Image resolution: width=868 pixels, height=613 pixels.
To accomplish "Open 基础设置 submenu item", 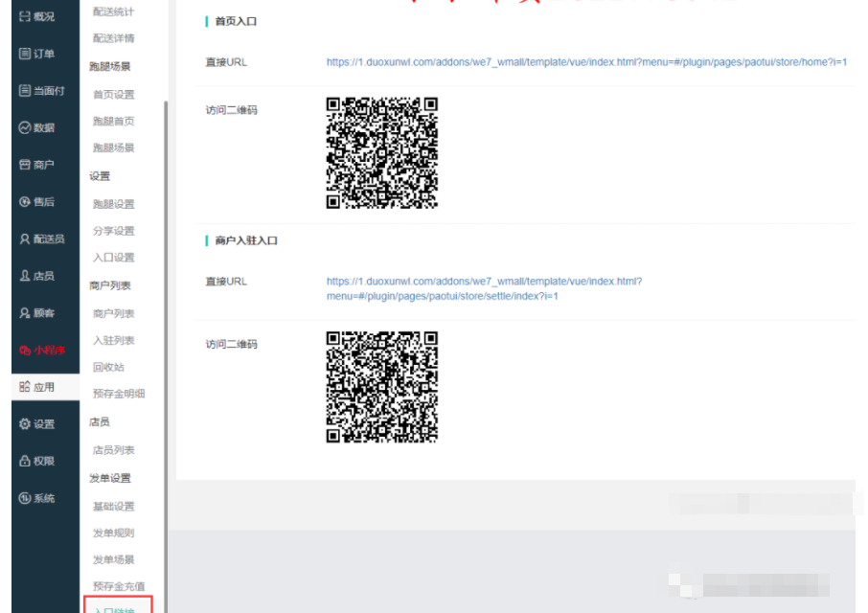I will pos(113,507).
